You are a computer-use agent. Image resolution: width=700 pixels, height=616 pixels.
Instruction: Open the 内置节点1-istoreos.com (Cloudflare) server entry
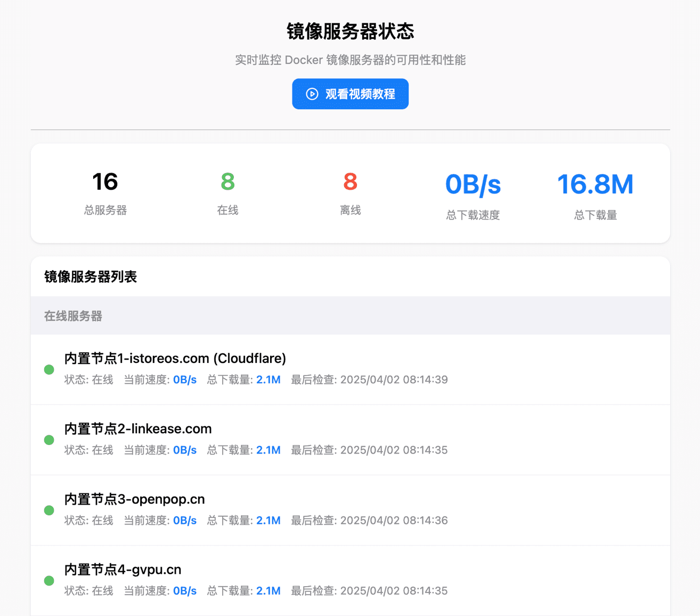[x=175, y=359]
